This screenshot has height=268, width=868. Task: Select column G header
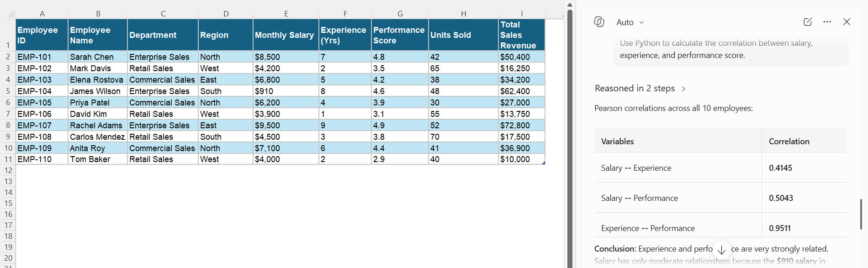point(400,14)
